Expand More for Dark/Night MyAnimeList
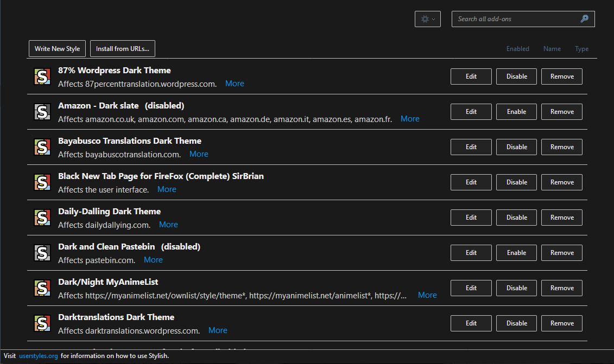The height and width of the screenshot is (364, 614). (x=427, y=295)
